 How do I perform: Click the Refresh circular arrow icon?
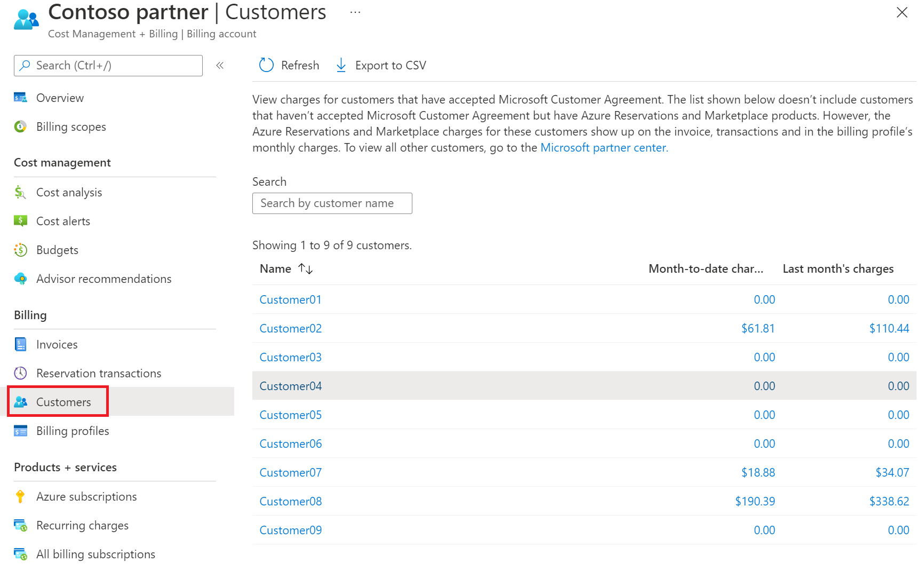coord(266,65)
